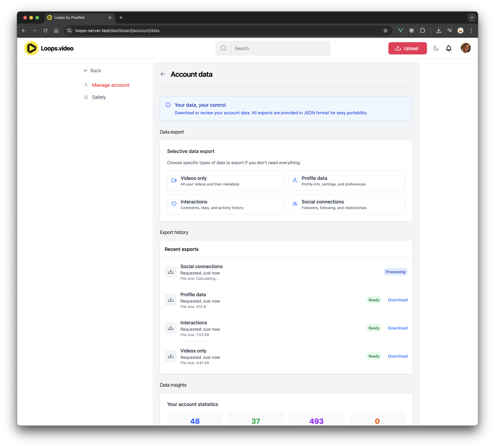This screenshot has height=448, width=495.
Task: Open browser downloads icon
Action: coord(439,31)
